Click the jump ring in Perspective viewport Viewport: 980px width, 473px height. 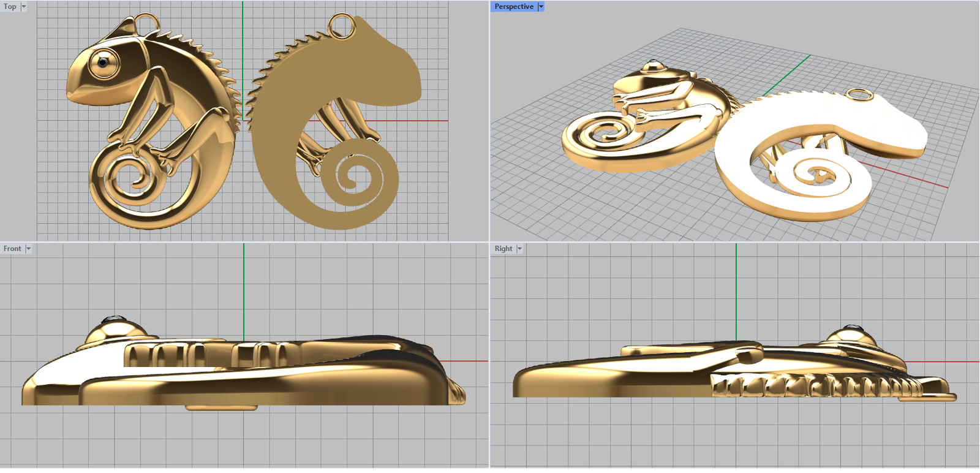[x=859, y=94]
